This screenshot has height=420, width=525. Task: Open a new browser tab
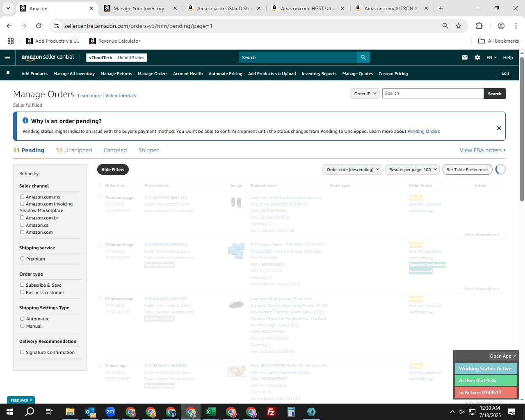click(441, 8)
